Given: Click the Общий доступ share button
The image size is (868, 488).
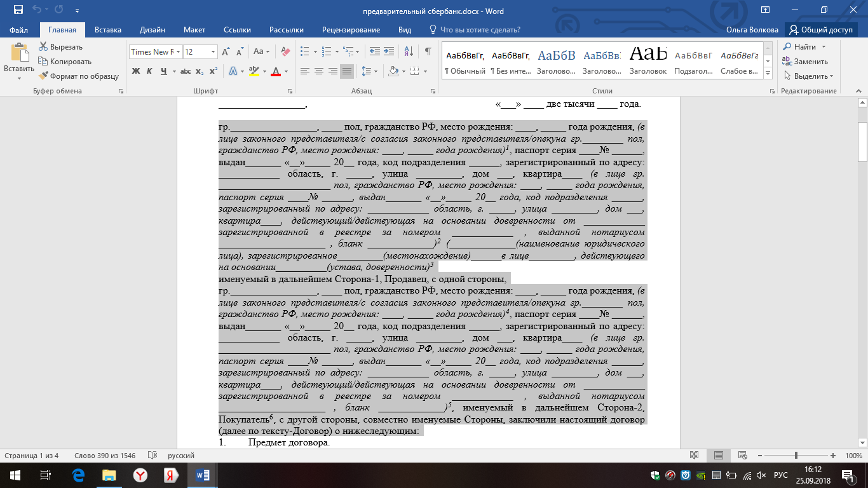Looking at the screenshot, I should pyautogui.click(x=821, y=30).
